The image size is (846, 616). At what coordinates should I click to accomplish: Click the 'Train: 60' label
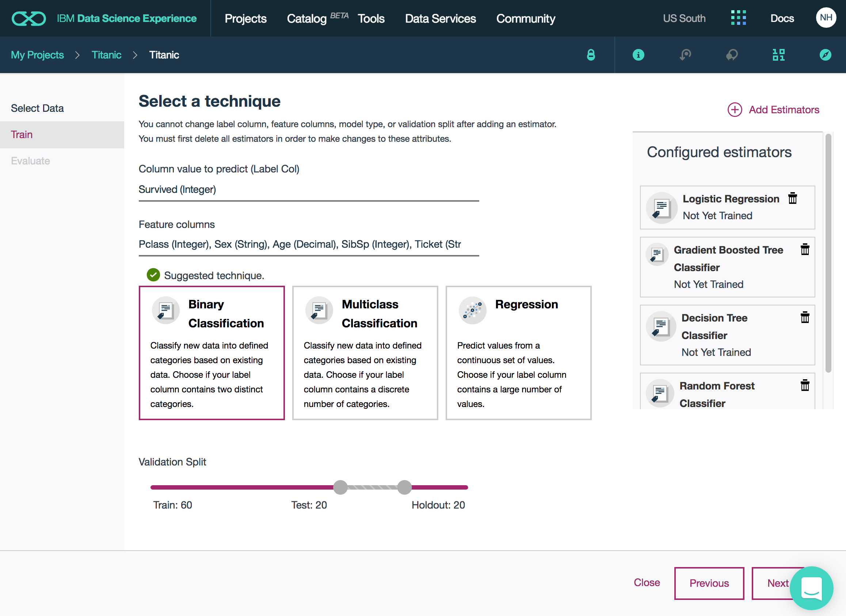(x=172, y=505)
